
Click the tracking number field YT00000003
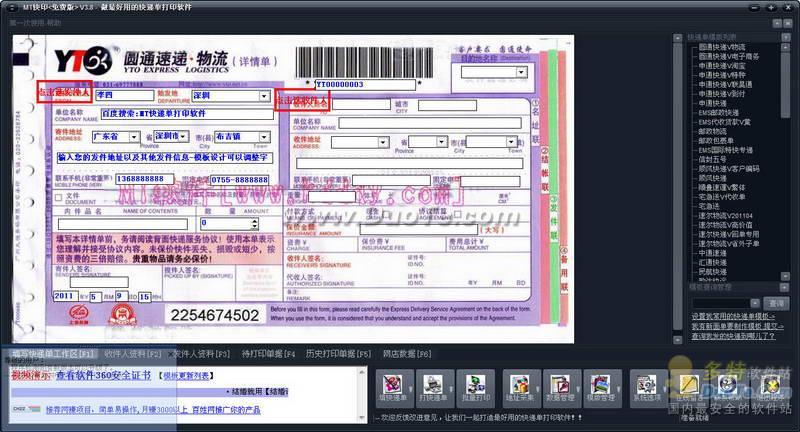365,85
